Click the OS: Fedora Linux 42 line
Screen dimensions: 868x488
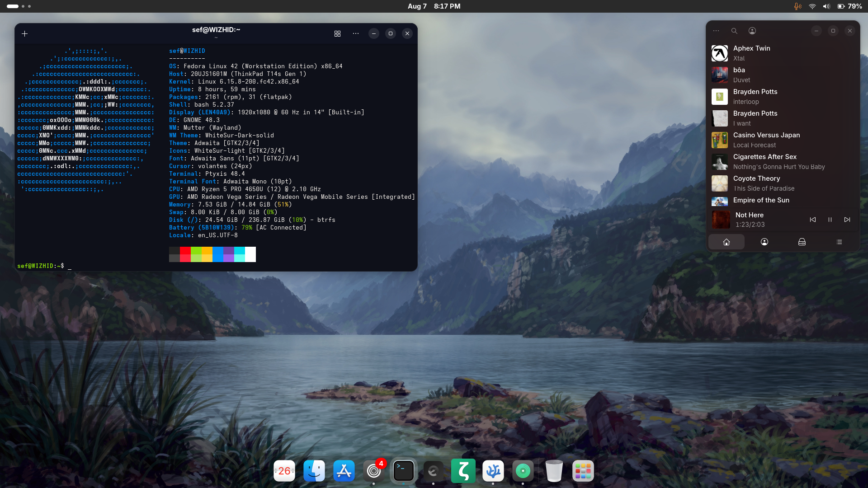256,66
